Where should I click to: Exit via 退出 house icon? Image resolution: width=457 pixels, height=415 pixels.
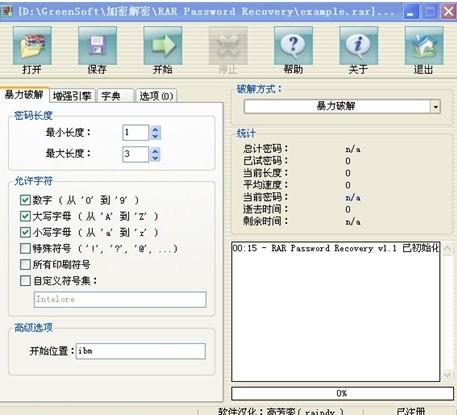coord(424,46)
